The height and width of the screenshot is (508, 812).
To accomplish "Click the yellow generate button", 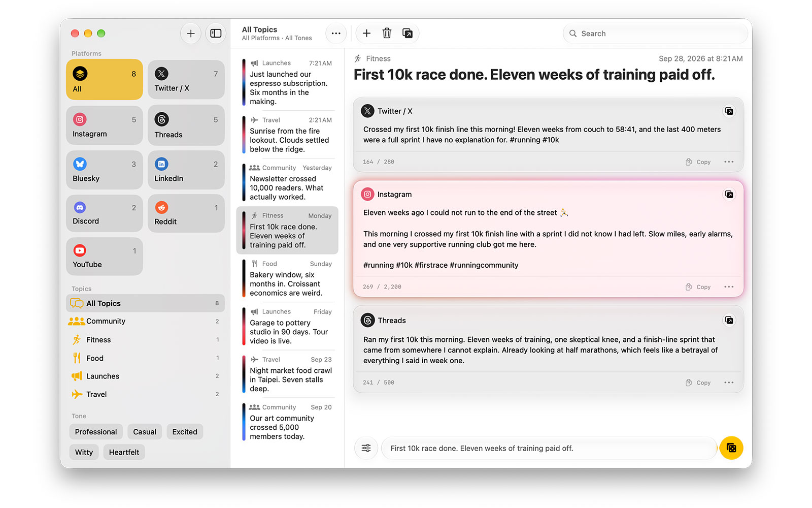I will (x=731, y=448).
